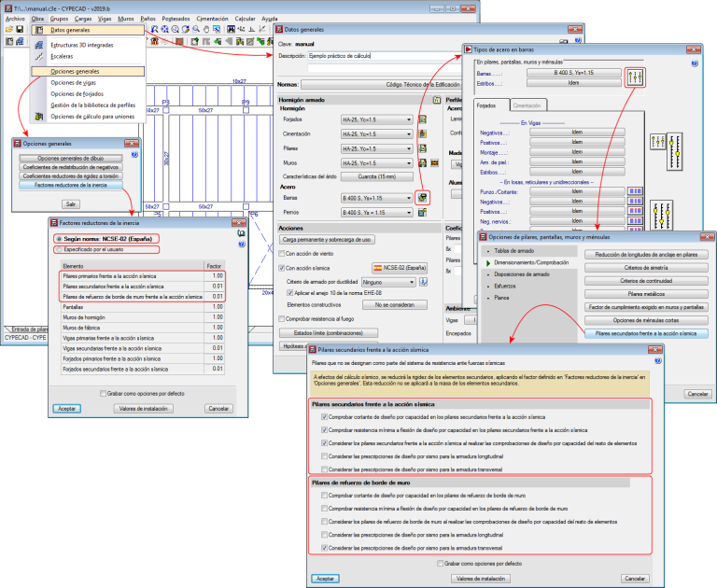Viewport: 717px width, 588px height.
Task: Click the rebar table icon in Tipos de acero
Action: coord(636,77)
